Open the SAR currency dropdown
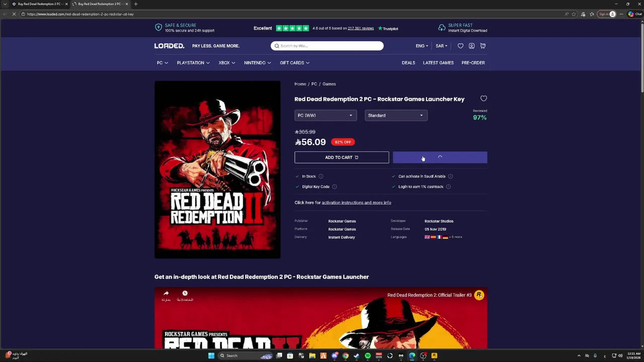 (441, 46)
